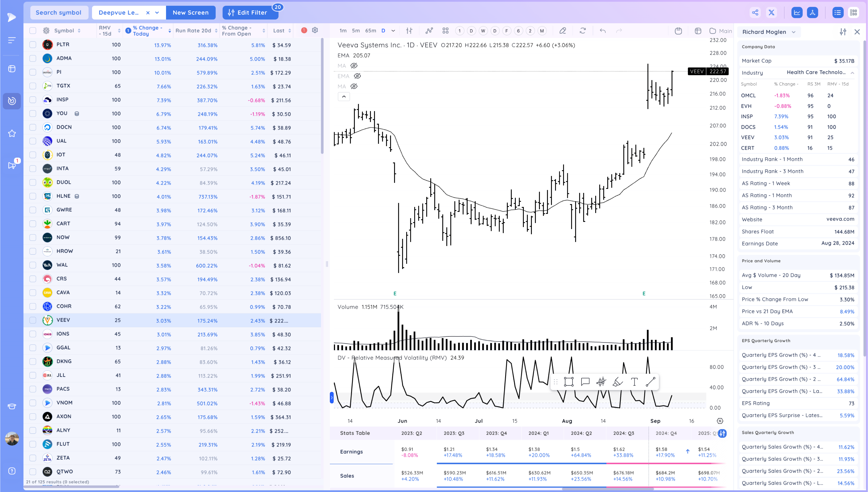Open the indicators icon in chart toolbar
The height and width of the screenshot is (492, 868).
[x=429, y=31]
